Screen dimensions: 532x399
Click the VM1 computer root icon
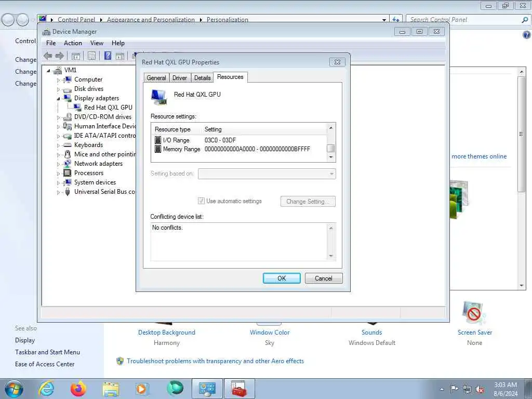point(58,70)
